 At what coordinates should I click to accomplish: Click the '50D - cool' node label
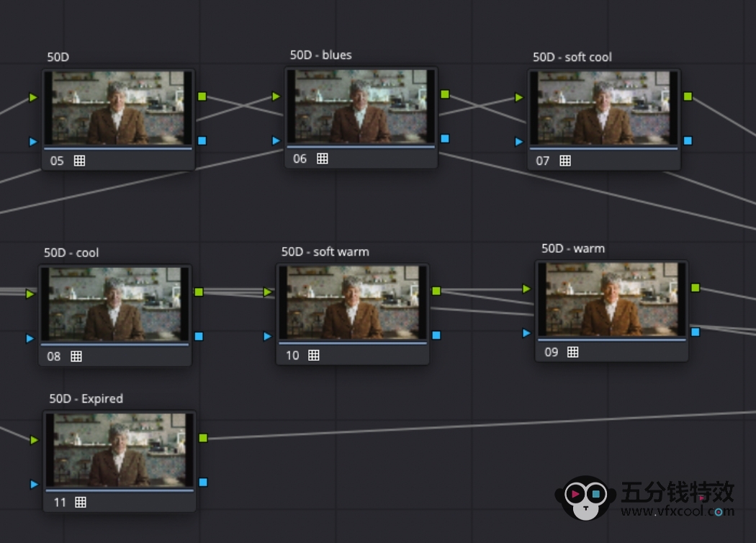pyautogui.click(x=71, y=253)
